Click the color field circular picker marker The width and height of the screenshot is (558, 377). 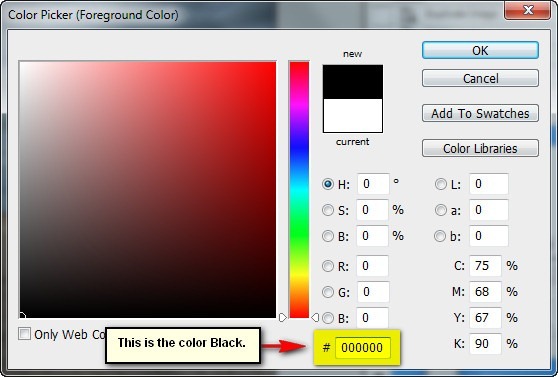(22, 315)
